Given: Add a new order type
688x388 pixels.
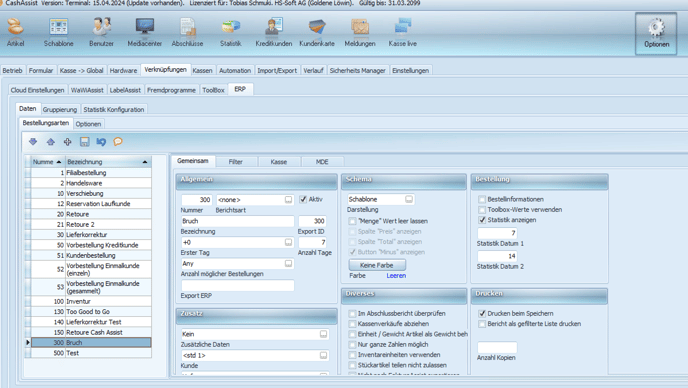Looking at the screenshot, I should [67, 142].
